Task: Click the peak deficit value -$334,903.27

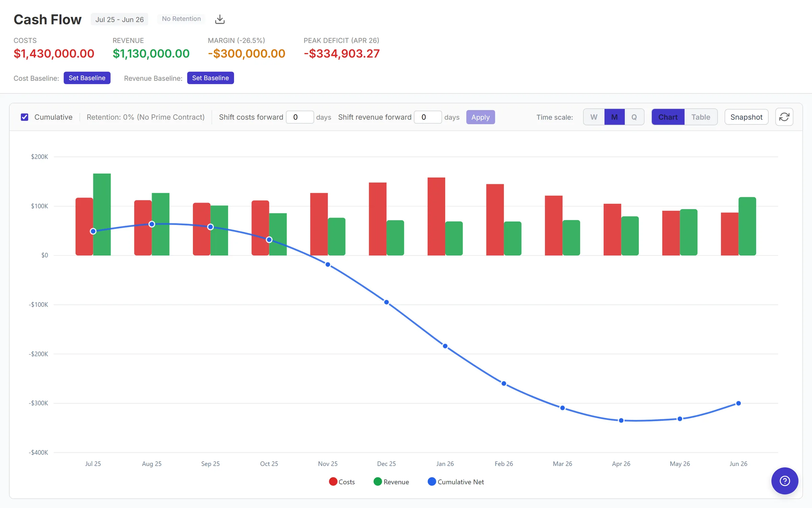Action: click(342, 54)
